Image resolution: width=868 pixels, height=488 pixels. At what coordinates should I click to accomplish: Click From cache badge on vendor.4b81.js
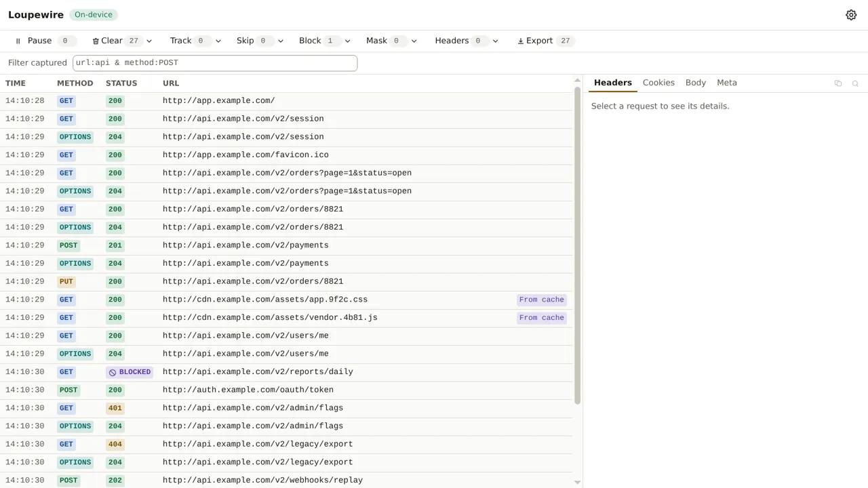click(541, 318)
